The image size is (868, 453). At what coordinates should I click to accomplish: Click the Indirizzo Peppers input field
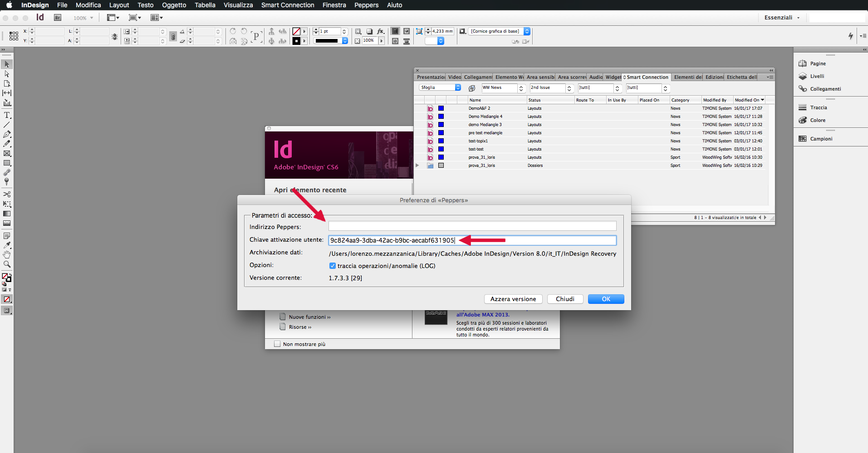[472, 226]
